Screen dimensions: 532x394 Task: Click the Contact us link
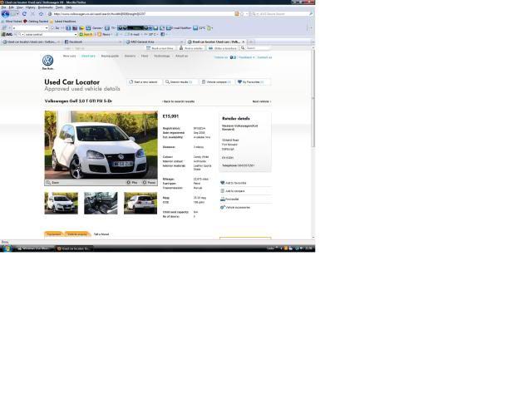point(264,57)
